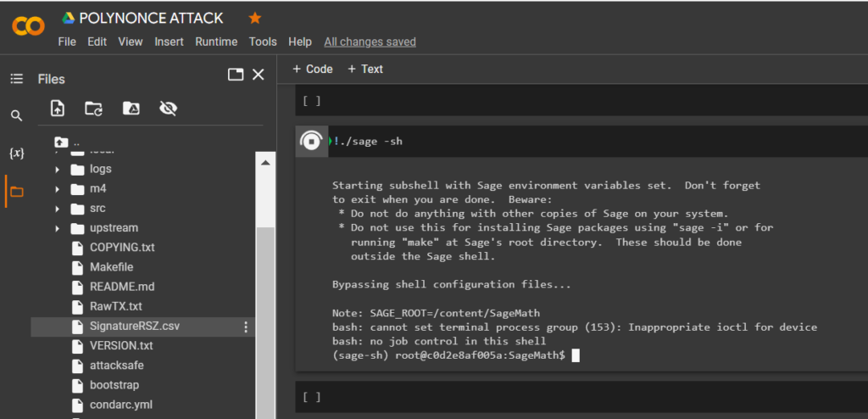The height and width of the screenshot is (419, 868).
Task: Open the Help menu
Action: [300, 42]
